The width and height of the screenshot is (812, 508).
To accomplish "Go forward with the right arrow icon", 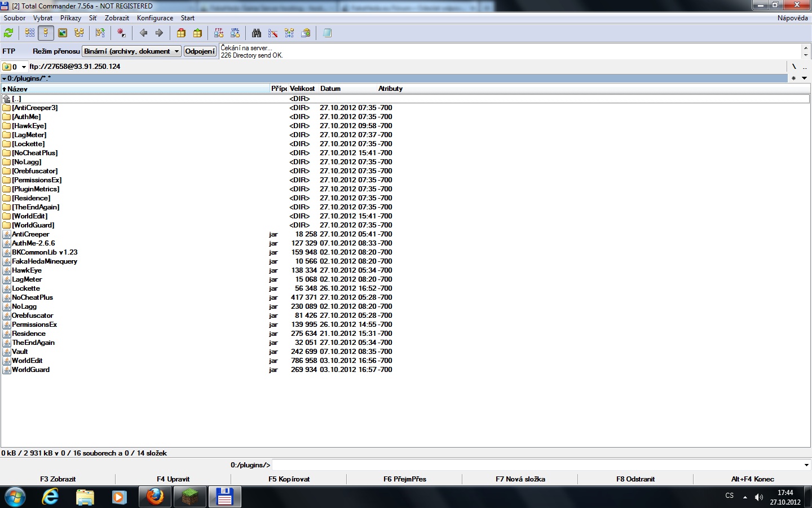I will (x=160, y=33).
